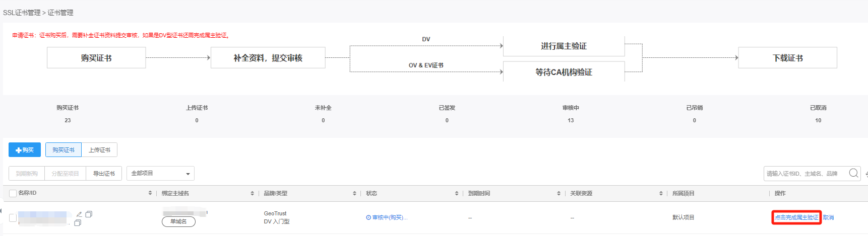This screenshot has width=868, height=236.
Task: Focus the certificate ID search input field
Action: pos(804,173)
